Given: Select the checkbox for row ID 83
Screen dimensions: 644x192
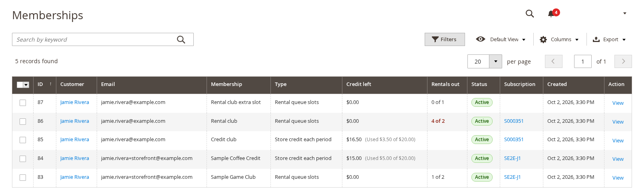Looking at the screenshot, I should [x=23, y=178].
